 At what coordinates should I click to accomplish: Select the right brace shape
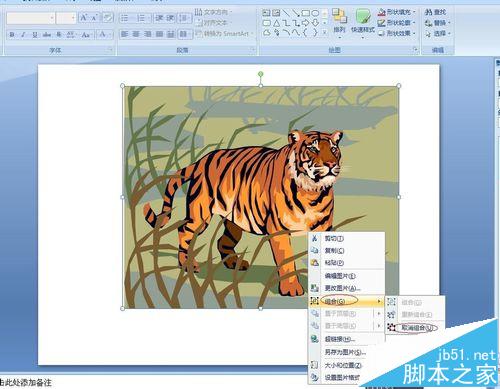click(315, 33)
